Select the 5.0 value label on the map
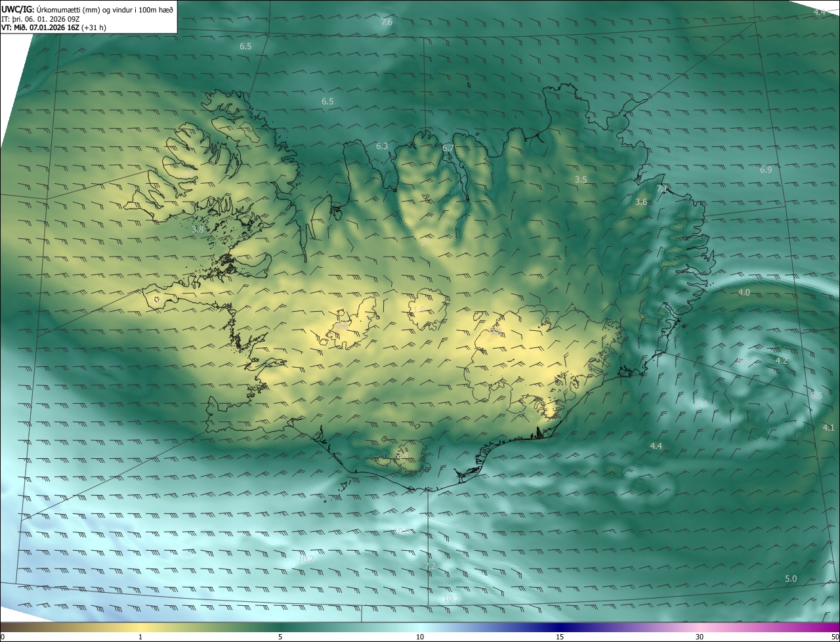 pos(791,579)
